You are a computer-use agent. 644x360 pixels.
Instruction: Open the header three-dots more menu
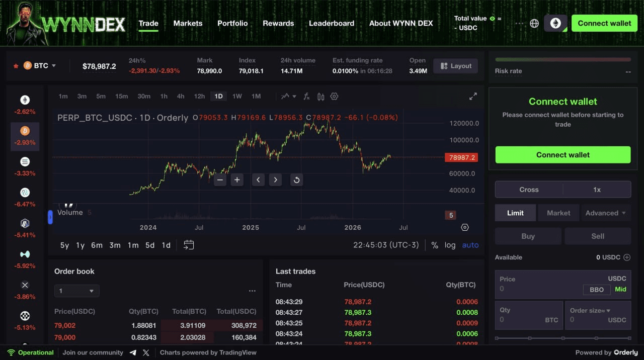(519, 23)
